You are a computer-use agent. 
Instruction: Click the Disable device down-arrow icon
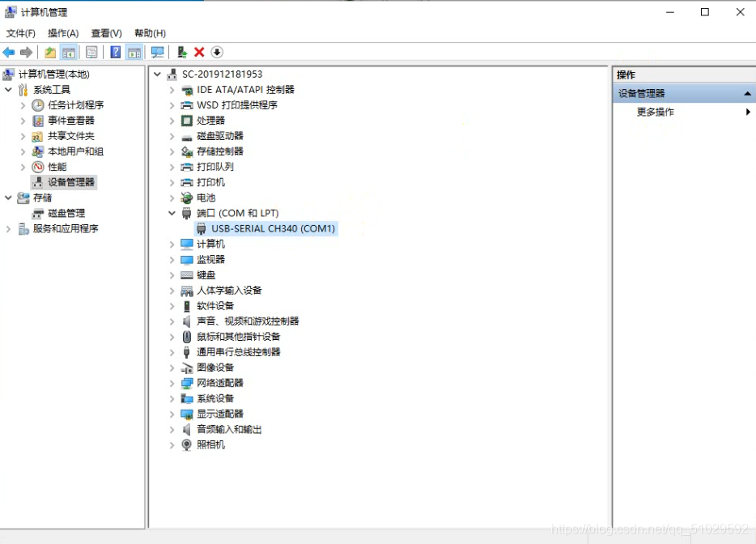click(x=217, y=52)
